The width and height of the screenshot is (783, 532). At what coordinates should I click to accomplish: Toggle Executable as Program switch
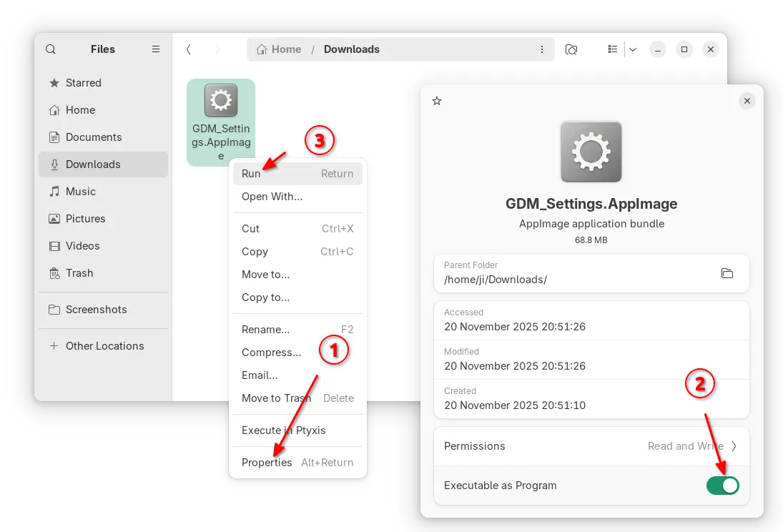click(x=722, y=486)
